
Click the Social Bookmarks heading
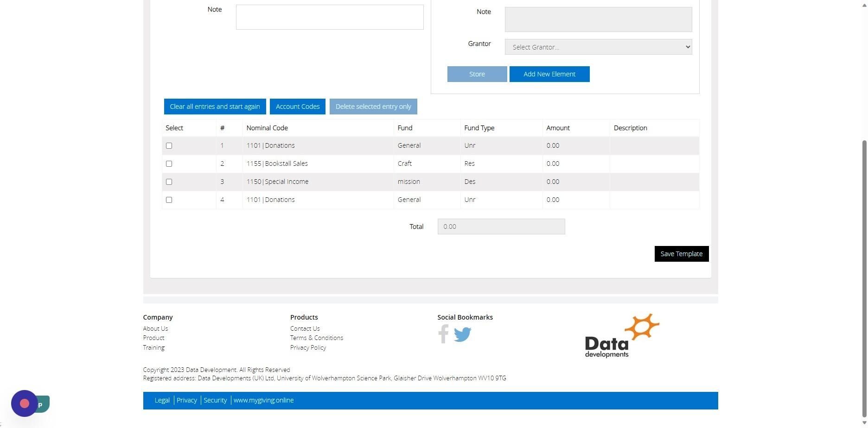(x=465, y=317)
